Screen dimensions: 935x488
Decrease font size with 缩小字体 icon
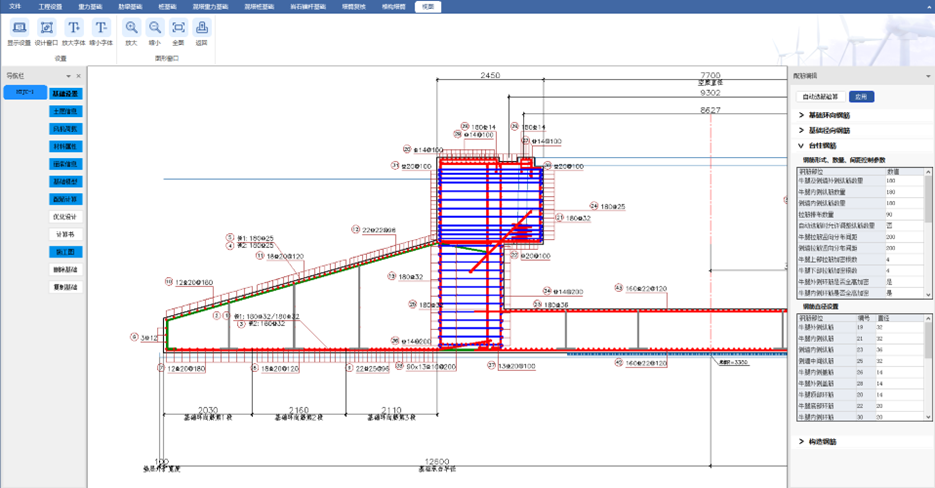(101, 31)
